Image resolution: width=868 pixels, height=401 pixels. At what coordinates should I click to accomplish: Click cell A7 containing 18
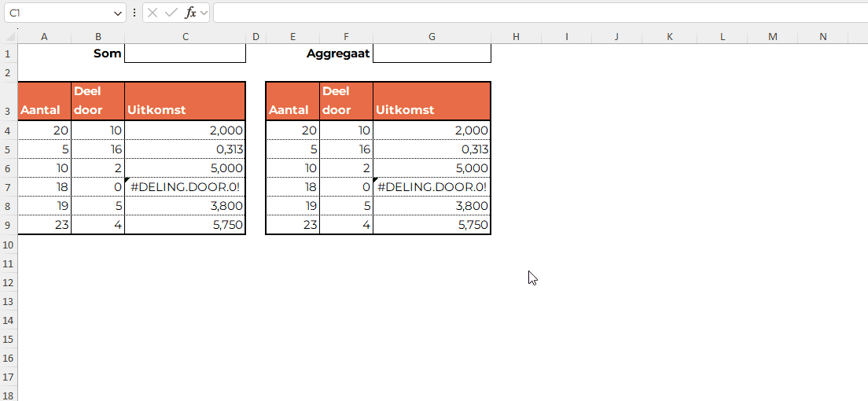[x=44, y=187]
